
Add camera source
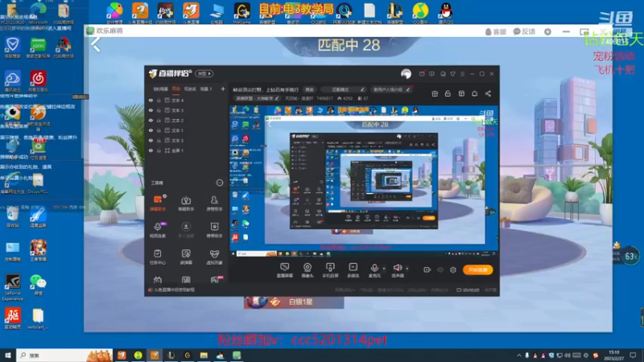pyautogui.click(x=308, y=270)
